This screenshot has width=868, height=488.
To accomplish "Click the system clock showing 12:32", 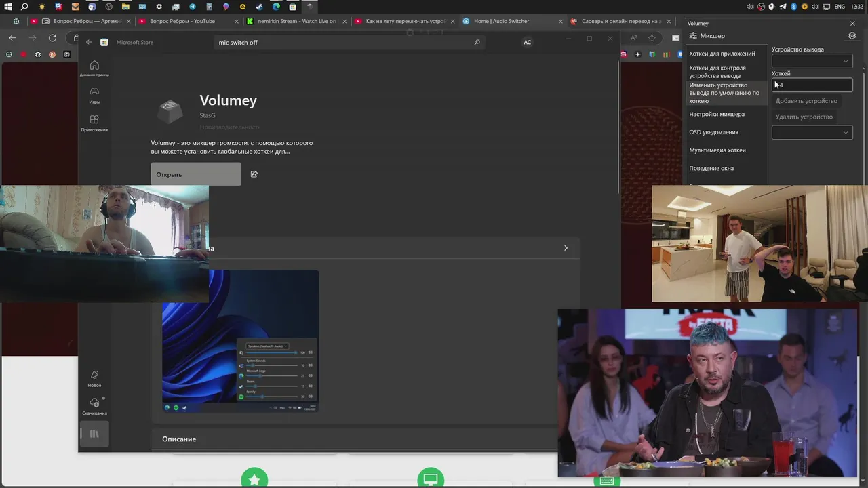I will 857,7.
